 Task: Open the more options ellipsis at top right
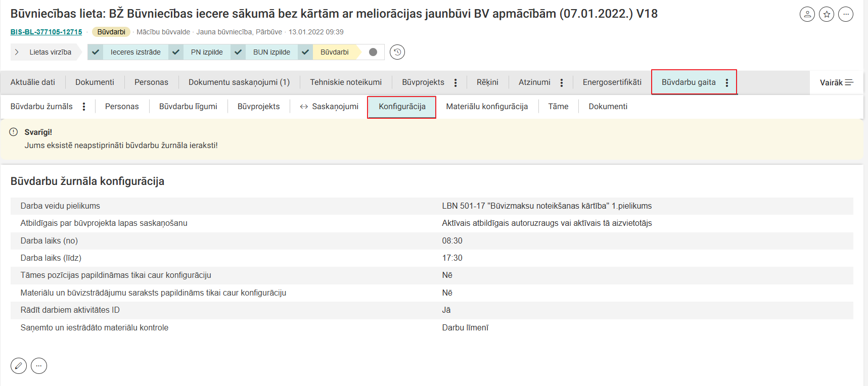click(846, 14)
